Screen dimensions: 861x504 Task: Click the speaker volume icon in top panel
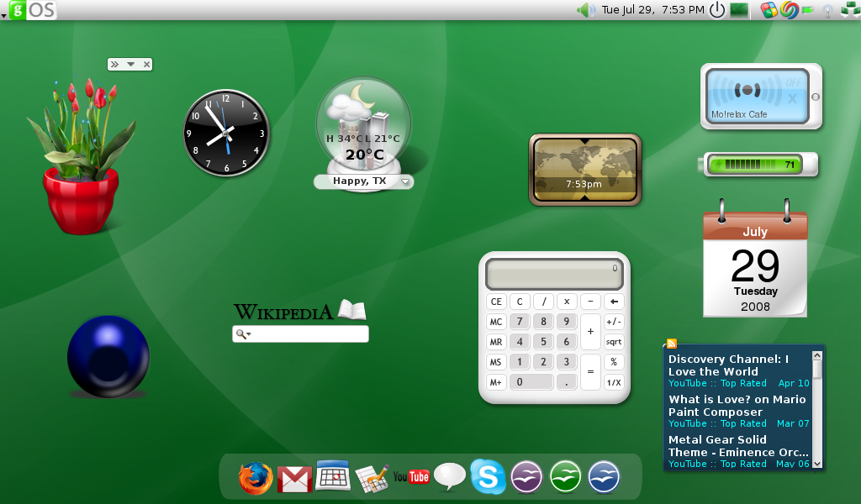(x=585, y=10)
